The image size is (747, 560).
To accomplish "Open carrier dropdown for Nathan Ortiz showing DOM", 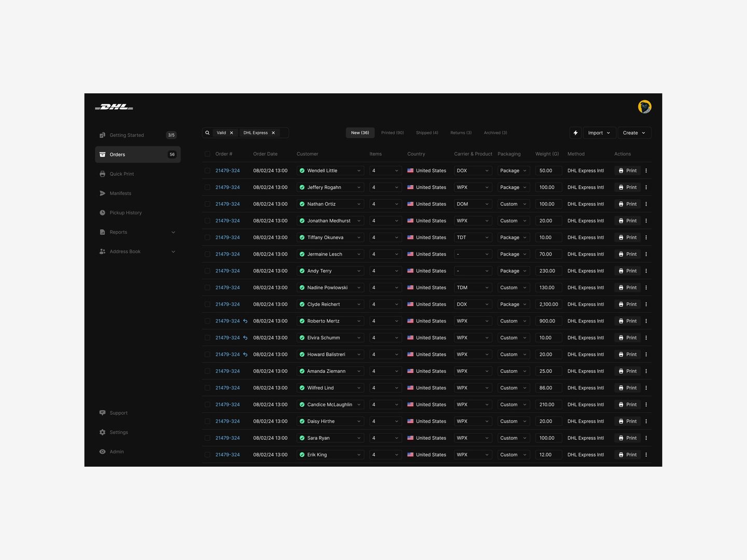I will [x=473, y=204].
